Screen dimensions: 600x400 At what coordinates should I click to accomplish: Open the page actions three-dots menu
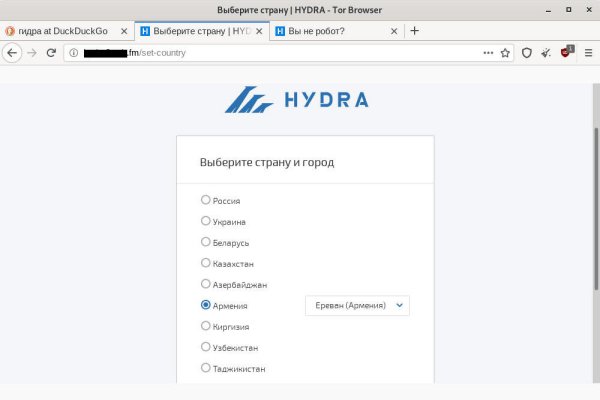click(488, 52)
